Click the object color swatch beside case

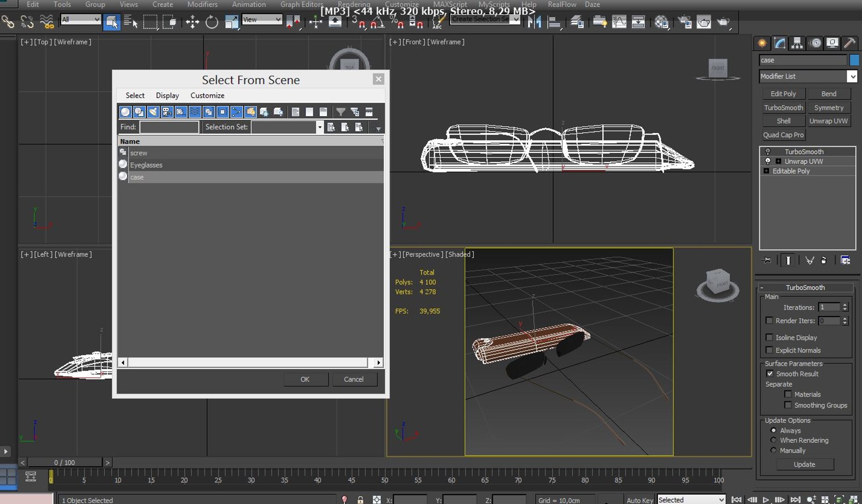854,60
